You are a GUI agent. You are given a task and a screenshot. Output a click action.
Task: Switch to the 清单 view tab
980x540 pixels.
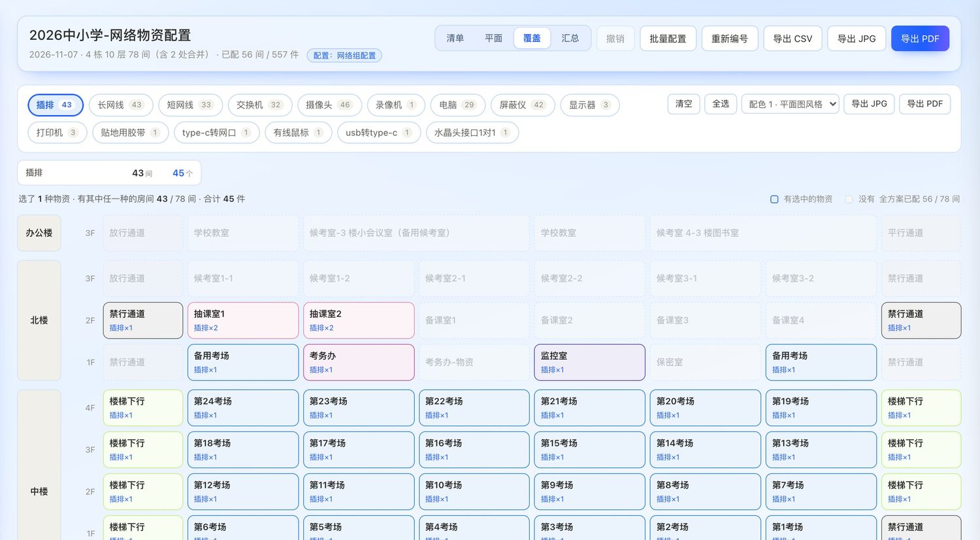455,39
